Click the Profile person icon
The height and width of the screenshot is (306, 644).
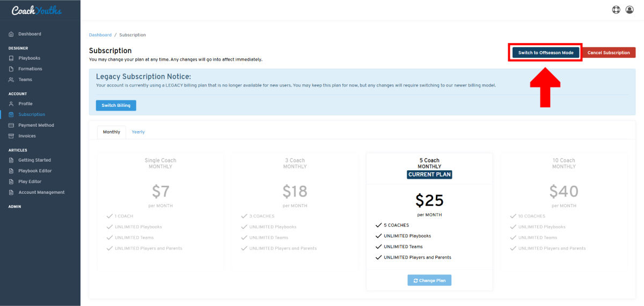pos(11,104)
